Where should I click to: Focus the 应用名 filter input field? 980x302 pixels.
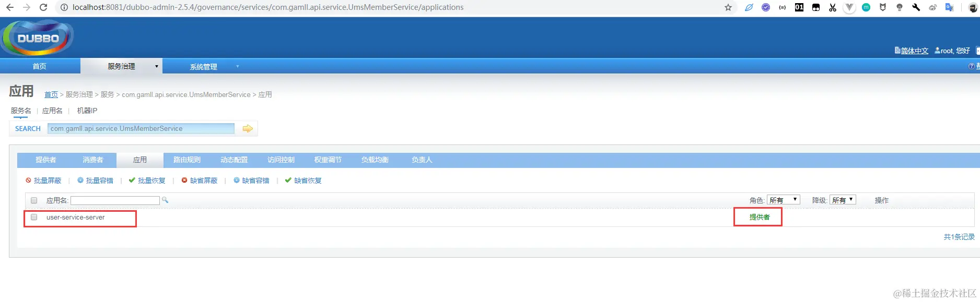click(115, 200)
